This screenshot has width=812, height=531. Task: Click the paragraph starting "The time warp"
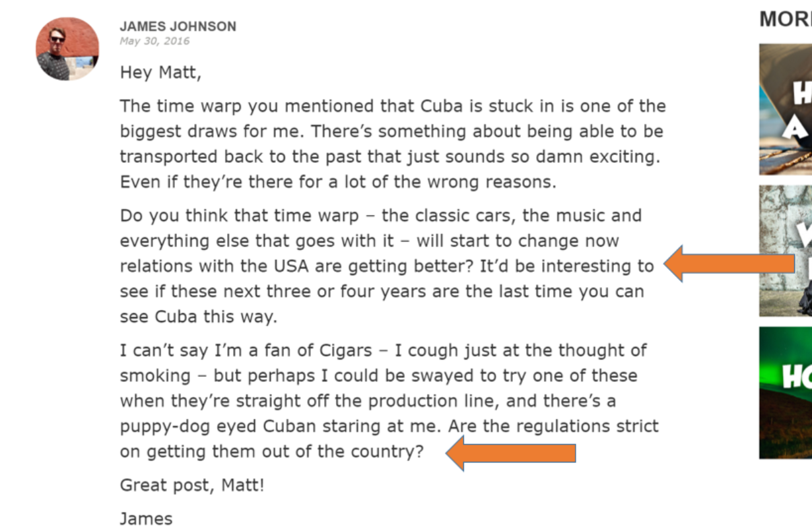click(393, 144)
